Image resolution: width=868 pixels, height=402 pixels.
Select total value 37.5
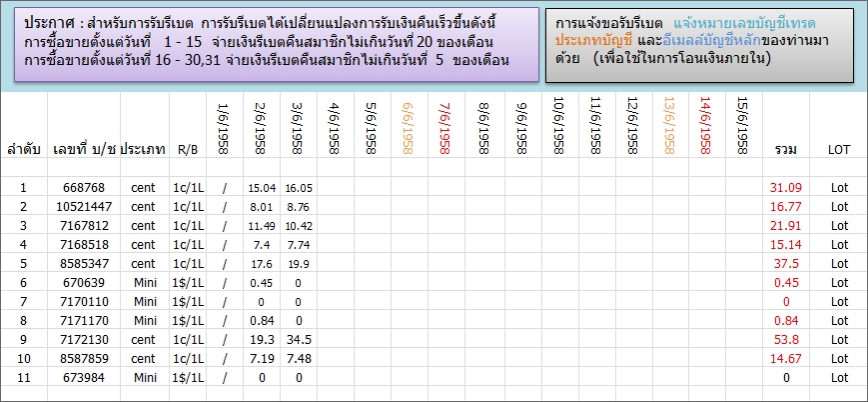point(787,263)
